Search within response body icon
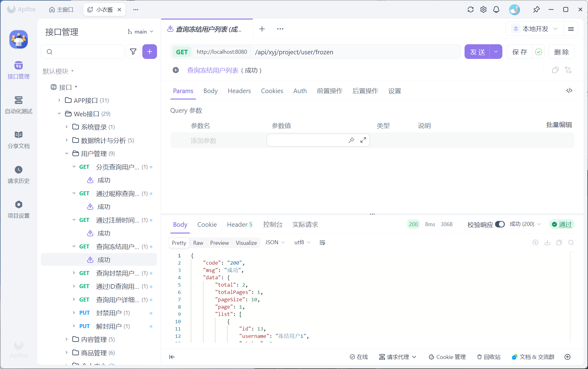The width and height of the screenshot is (588, 369). [571, 243]
